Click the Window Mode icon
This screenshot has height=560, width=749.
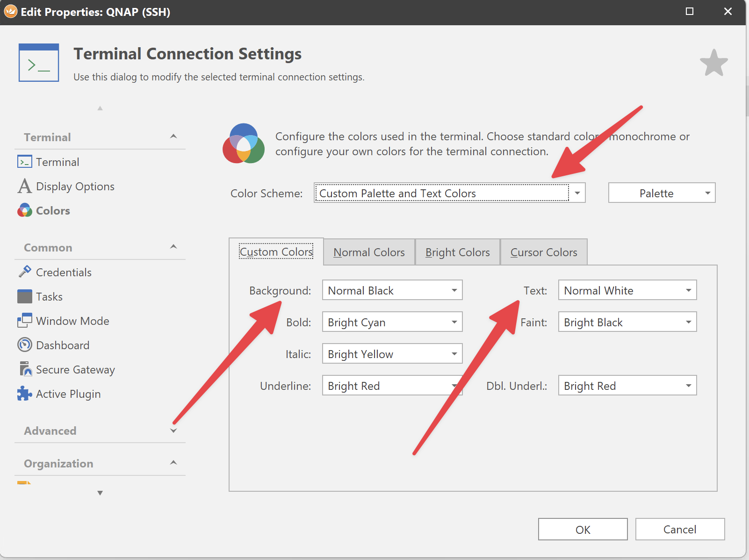pyautogui.click(x=25, y=321)
